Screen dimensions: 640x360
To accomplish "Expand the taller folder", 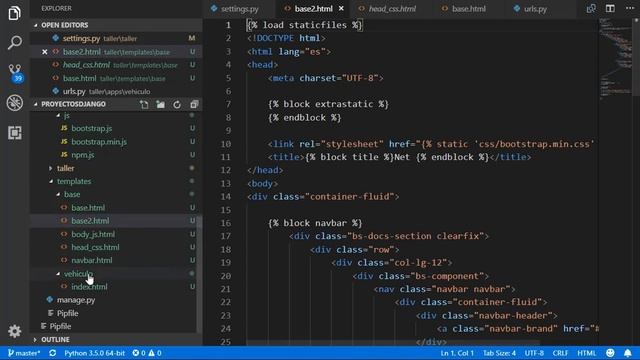I will (x=65, y=168).
